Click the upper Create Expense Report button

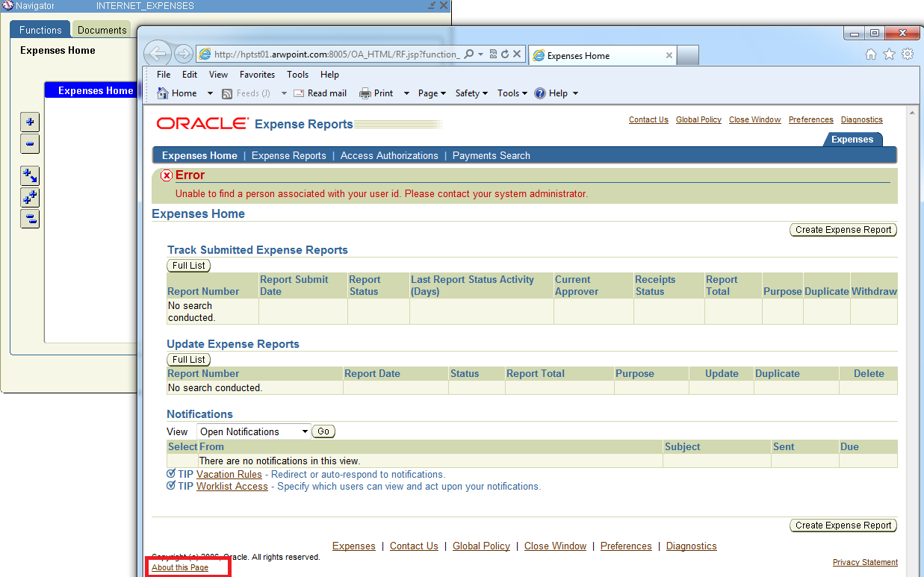(843, 230)
